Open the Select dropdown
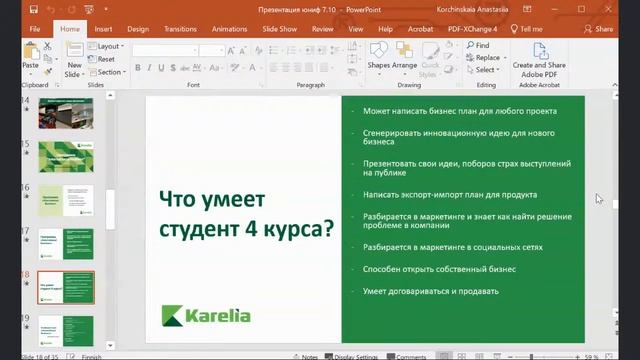This screenshot has height=360, width=640. (x=483, y=70)
